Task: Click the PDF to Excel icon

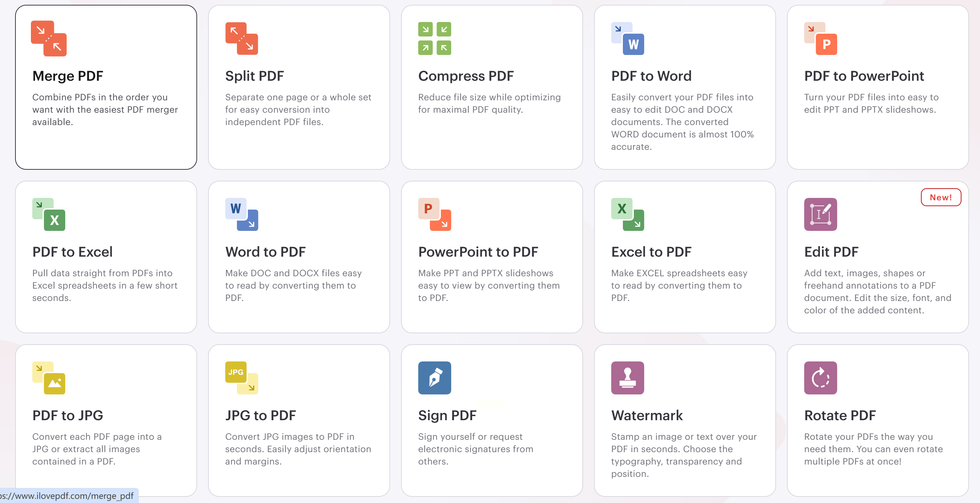Action: point(49,214)
